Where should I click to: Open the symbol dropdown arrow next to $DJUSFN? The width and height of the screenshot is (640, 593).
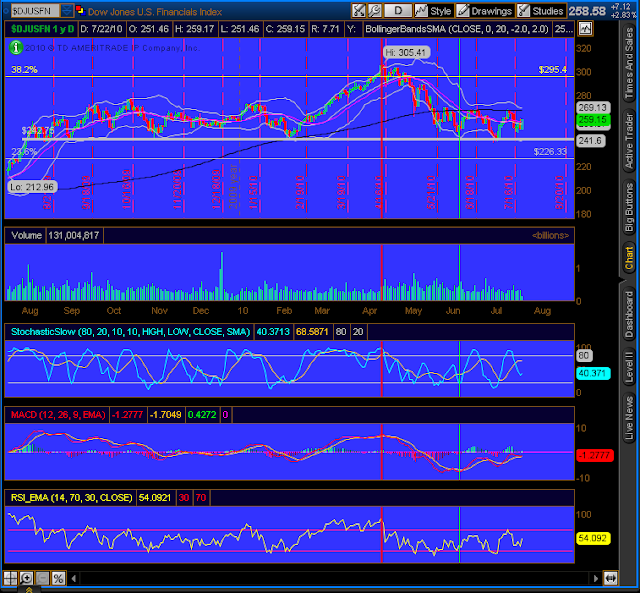click(x=67, y=11)
